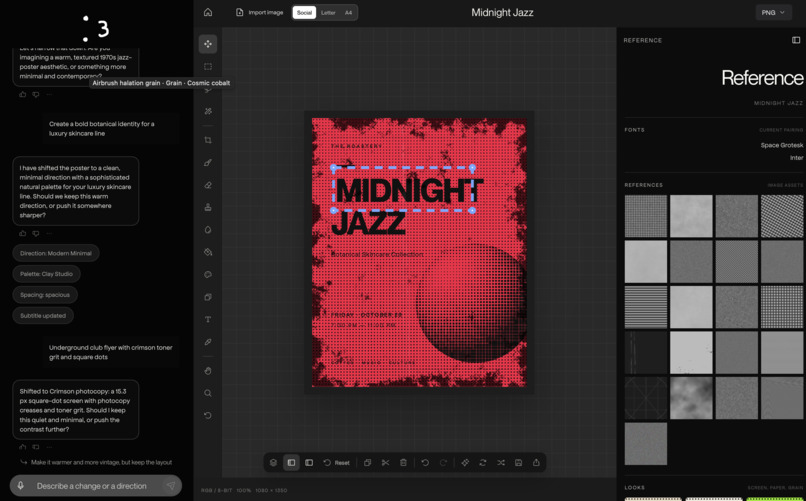Thumbs down the skincare poster response
The image size is (806, 501).
pos(35,233)
